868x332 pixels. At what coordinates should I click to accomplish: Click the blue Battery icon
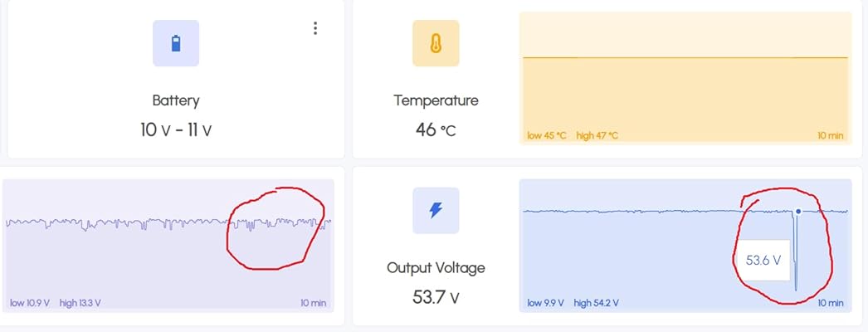coord(175,43)
